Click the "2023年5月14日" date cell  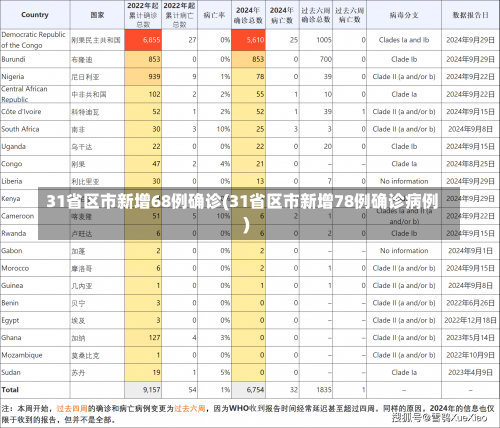pyautogui.click(x=470, y=338)
